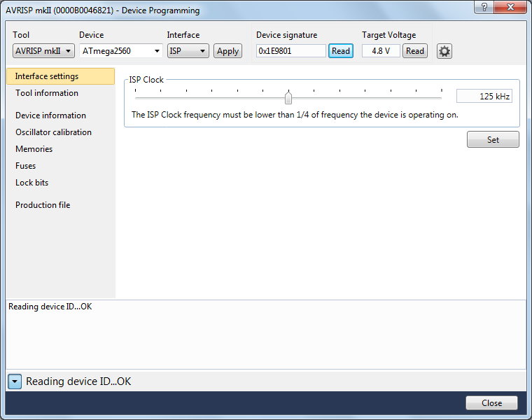Click the help question mark button
This screenshot has width=532, height=420.
(x=483, y=8)
